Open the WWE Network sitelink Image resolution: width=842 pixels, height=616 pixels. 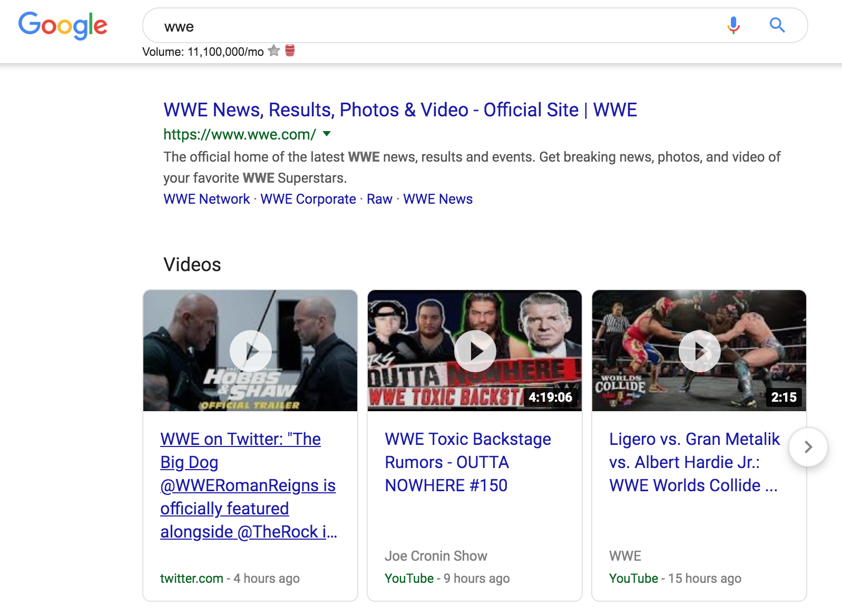point(207,199)
